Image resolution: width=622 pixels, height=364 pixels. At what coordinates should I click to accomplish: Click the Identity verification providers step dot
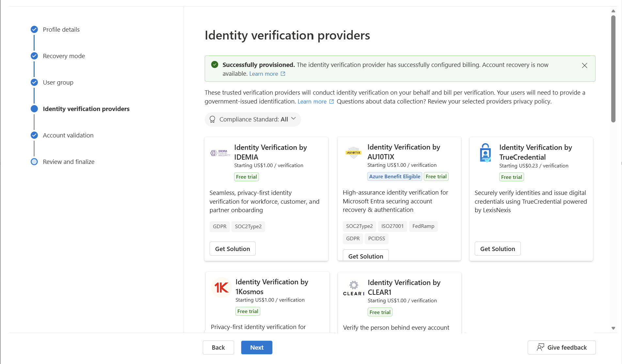pos(34,109)
